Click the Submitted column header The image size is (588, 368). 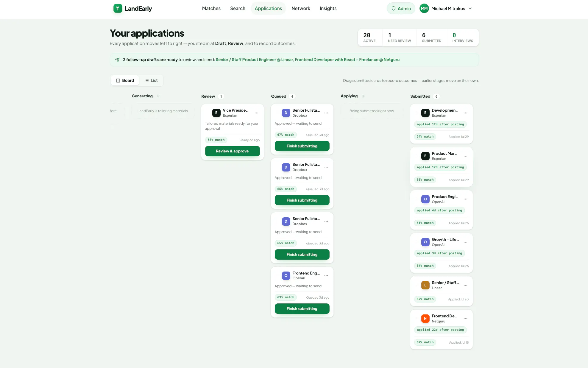[x=420, y=96]
